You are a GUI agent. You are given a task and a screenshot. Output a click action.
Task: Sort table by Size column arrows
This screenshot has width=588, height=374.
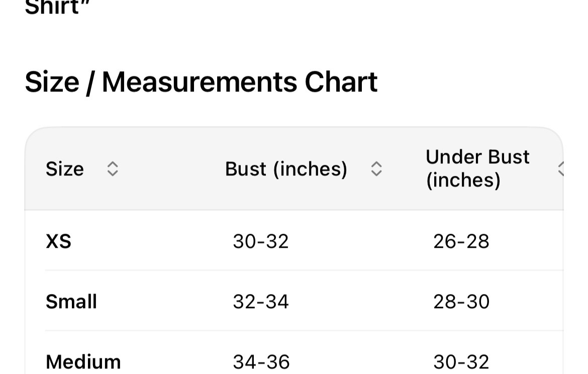pyautogui.click(x=113, y=169)
